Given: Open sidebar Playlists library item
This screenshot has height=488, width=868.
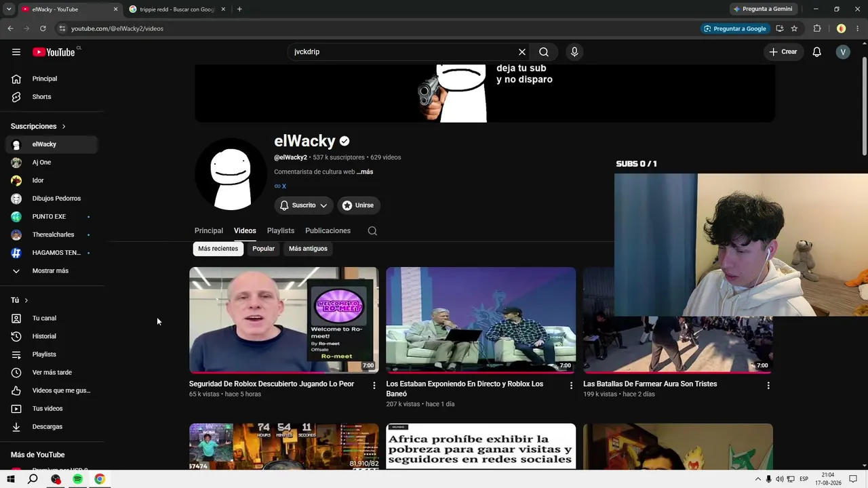Looking at the screenshot, I should point(52,354).
